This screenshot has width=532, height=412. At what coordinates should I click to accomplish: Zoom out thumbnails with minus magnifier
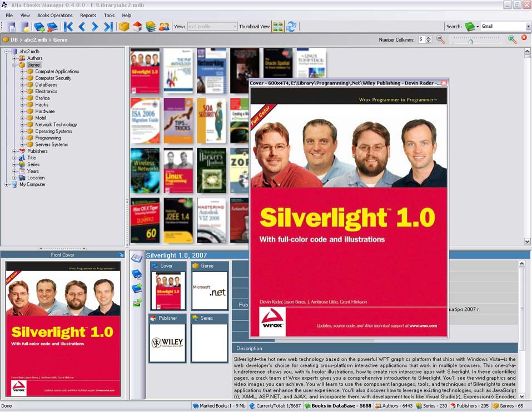[x=440, y=39]
